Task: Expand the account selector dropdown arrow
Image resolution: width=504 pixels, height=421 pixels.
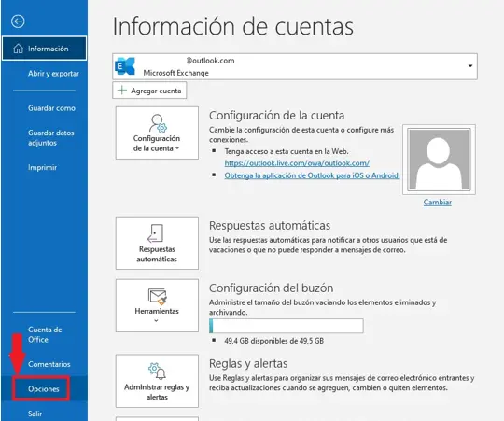Action: pyautogui.click(x=469, y=66)
